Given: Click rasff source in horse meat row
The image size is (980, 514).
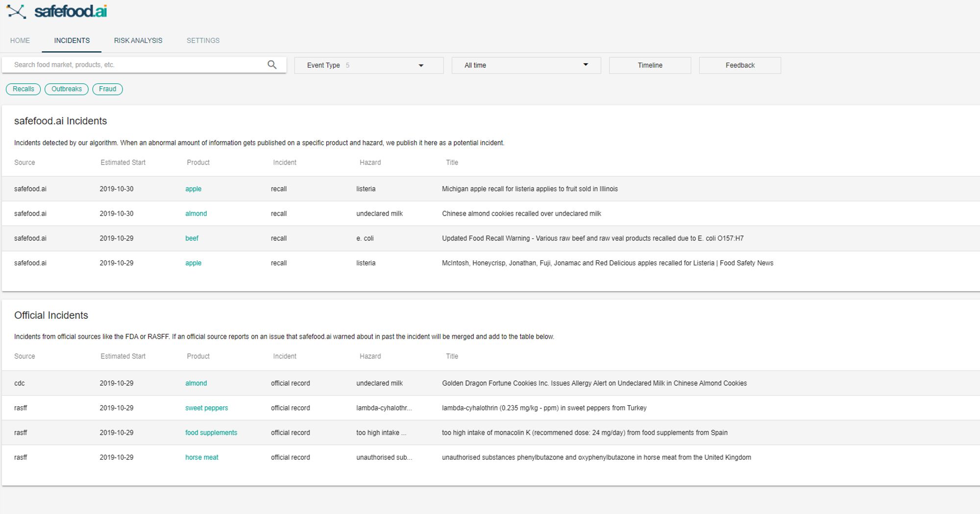Looking at the screenshot, I should click(21, 457).
